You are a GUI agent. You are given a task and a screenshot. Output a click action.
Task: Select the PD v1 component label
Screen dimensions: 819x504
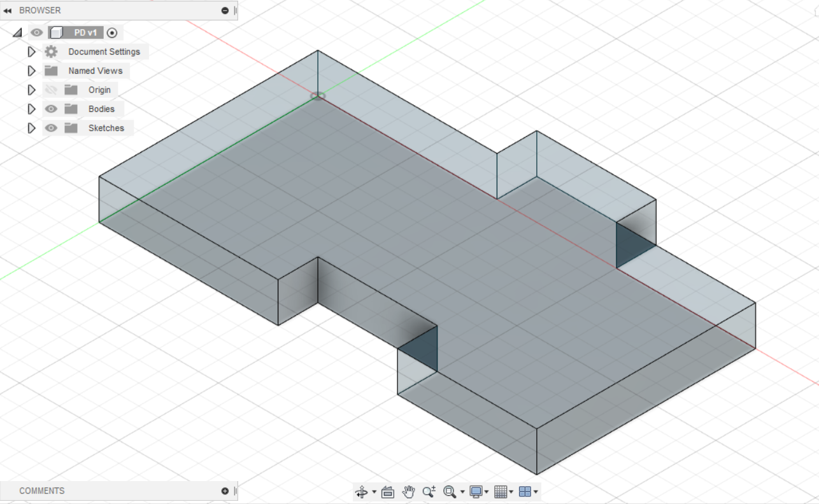[85, 32]
